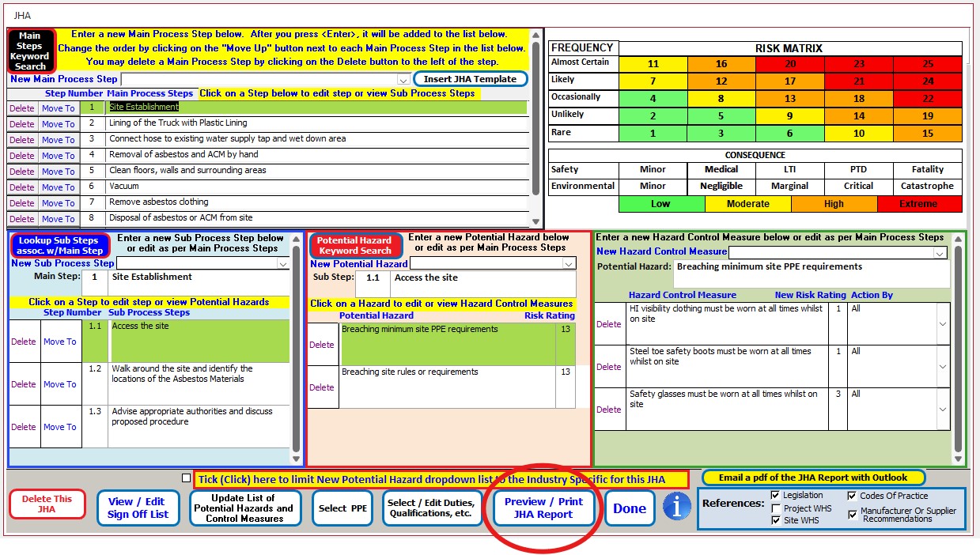Click risk matrix cell numbered 25
The width and height of the screenshot is (980, 555).
tap(927, 64)
